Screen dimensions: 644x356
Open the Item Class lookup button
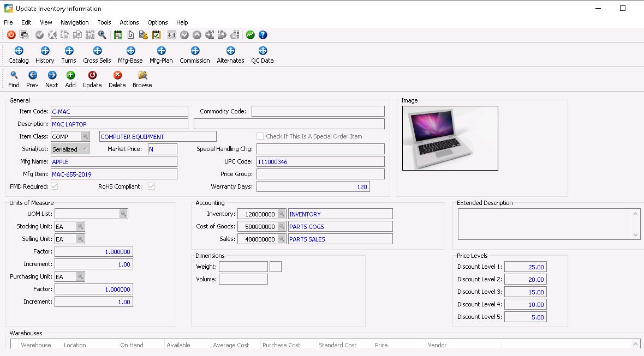pyautogui.click(x=85, y=136)
